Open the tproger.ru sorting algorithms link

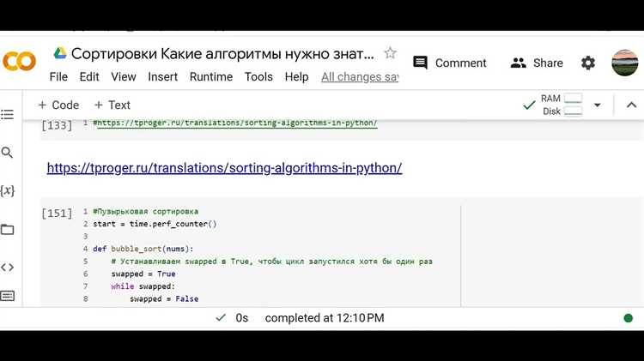224,168
